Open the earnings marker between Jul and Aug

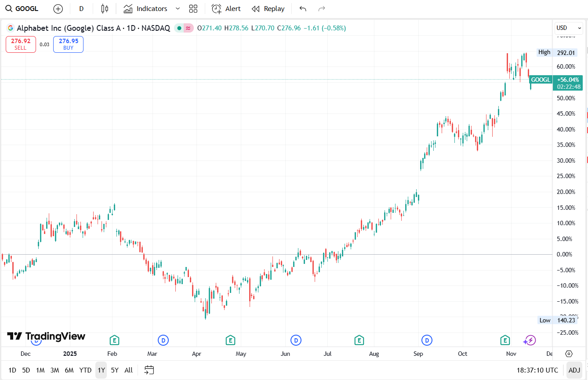click(x=359, y=340)
